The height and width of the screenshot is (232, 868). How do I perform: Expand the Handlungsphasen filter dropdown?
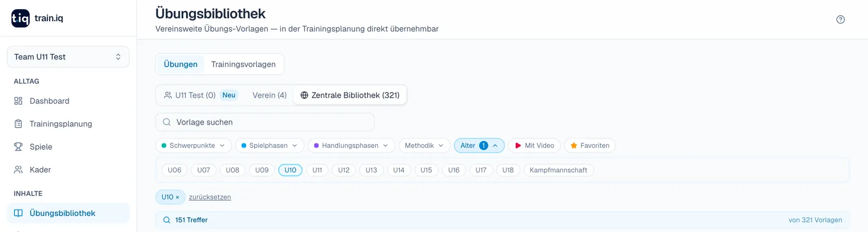[351, 146]
